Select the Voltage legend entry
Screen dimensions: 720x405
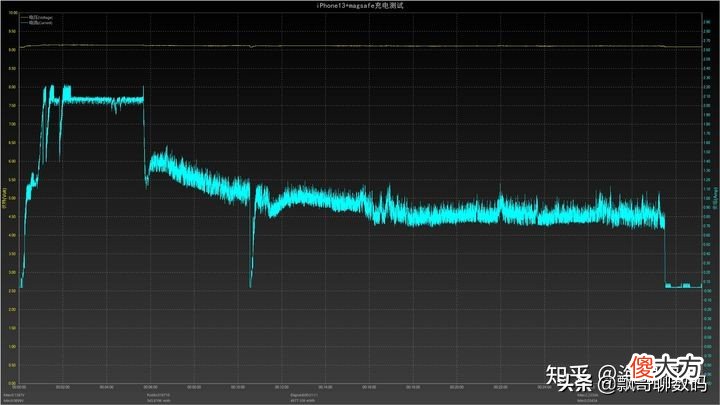click(37, 17)
